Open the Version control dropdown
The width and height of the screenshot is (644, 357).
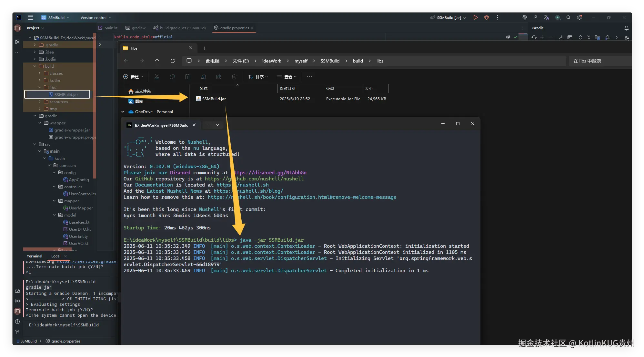click(x=96, y=18)
